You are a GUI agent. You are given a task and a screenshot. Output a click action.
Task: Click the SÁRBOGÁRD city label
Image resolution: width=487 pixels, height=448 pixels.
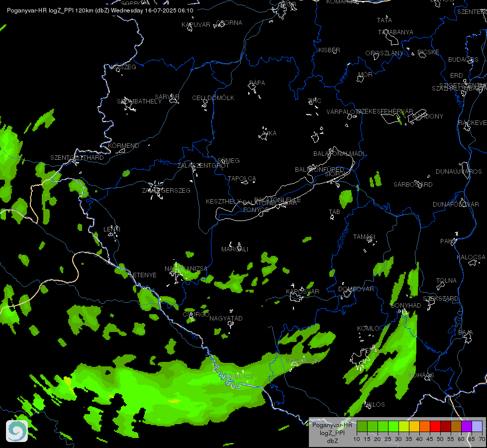pyautogui.click(x=413, y=185)
